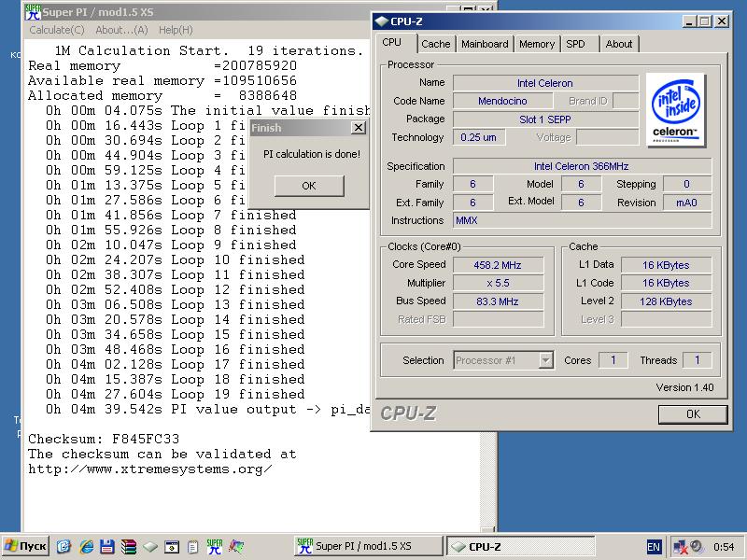Viewport: 747px width, 560px height.
Task: Click the Available real memory line
Action: [x=162, y=80]
